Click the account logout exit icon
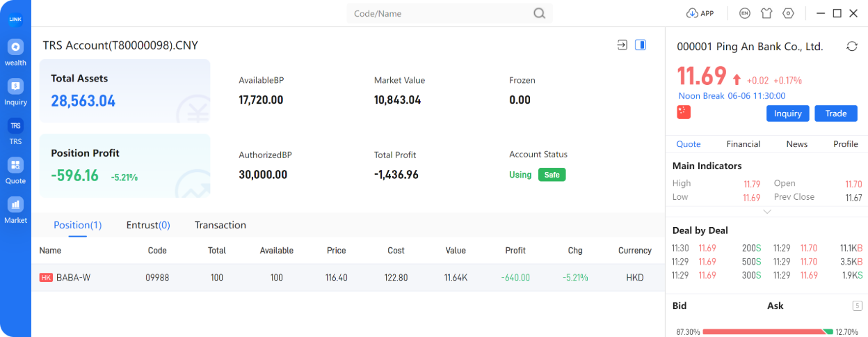 pos(622,45)
